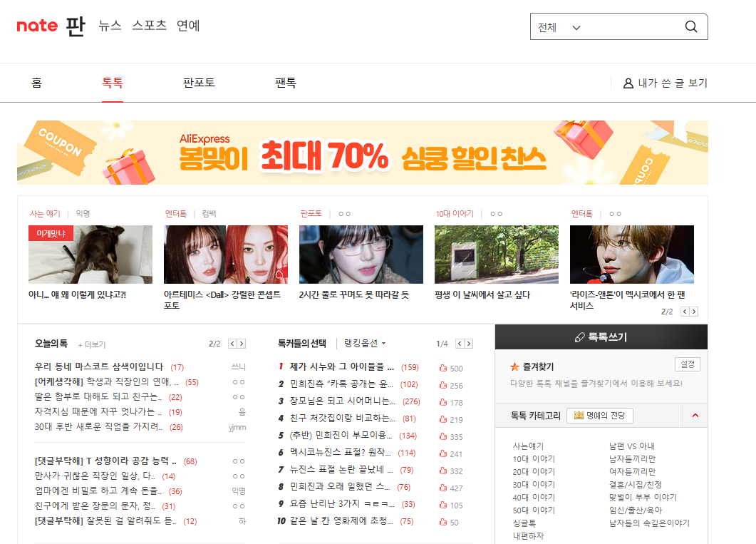Open post 30대 후반 새로운 직업을 가지려
This screenshot has width=756, height=544.
pyautogui.click(x=98, y=427)
